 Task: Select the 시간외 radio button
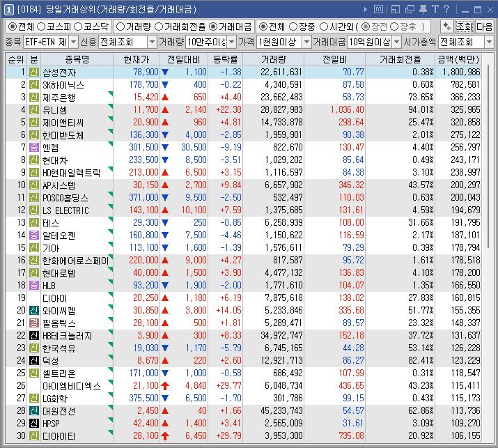coord(324,26)
